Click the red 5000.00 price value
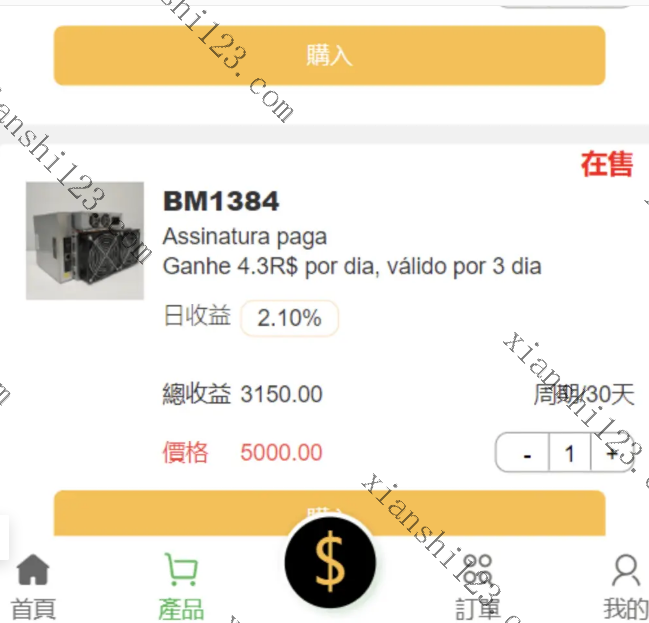The image size is (649, 623). coord(281,452)
